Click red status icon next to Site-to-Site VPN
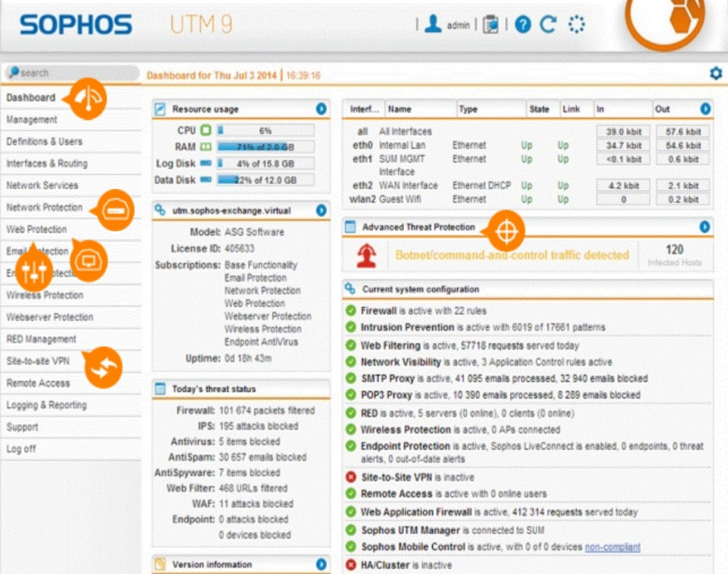Image resolution: width=728 pixels, height=574 pixels. [351, 477]
